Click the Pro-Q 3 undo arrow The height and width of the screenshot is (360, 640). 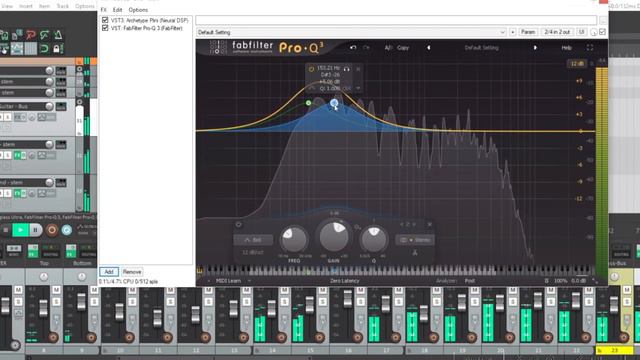coord(353,48)
